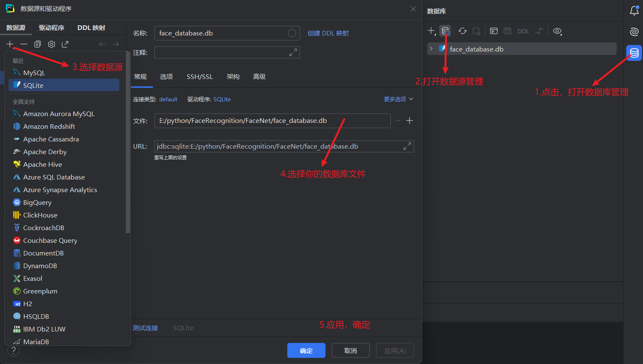Open the notifications bell in the right sidebar

point(634,10)
